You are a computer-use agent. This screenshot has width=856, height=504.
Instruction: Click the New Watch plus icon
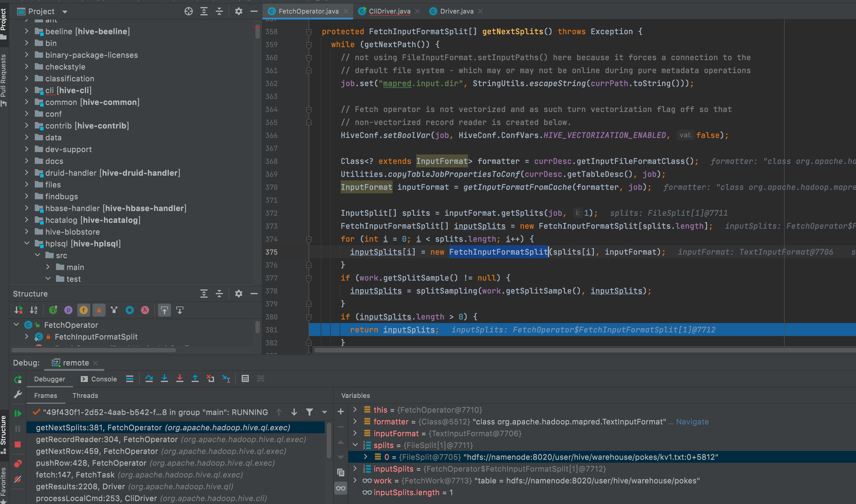pyautogui.click(x=341, y=412)
